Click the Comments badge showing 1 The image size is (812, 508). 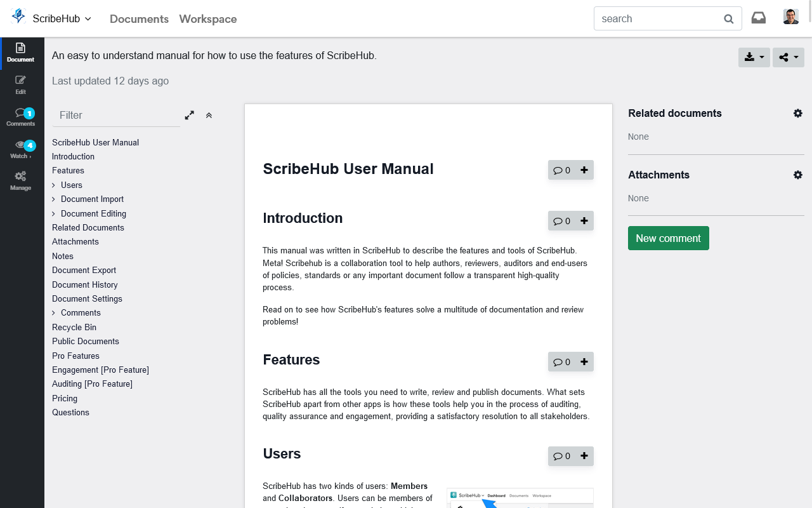(x=29, y=113)
